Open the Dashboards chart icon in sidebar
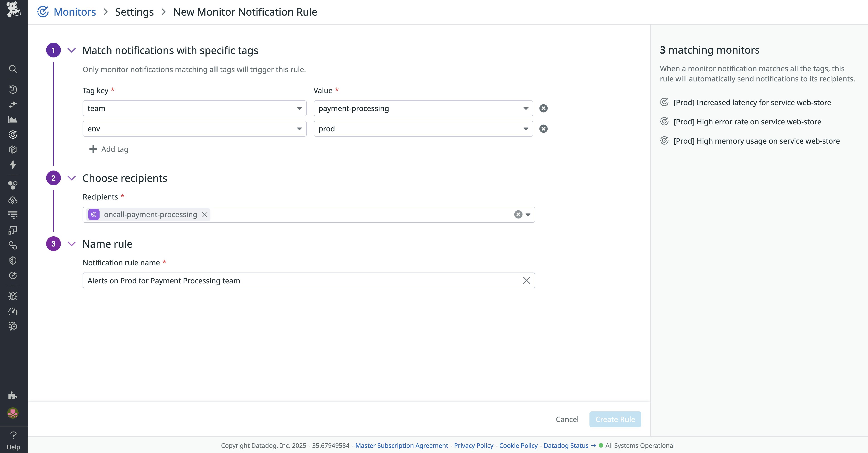The width and height of the screenshot is (868, 453). coord(13,120)
